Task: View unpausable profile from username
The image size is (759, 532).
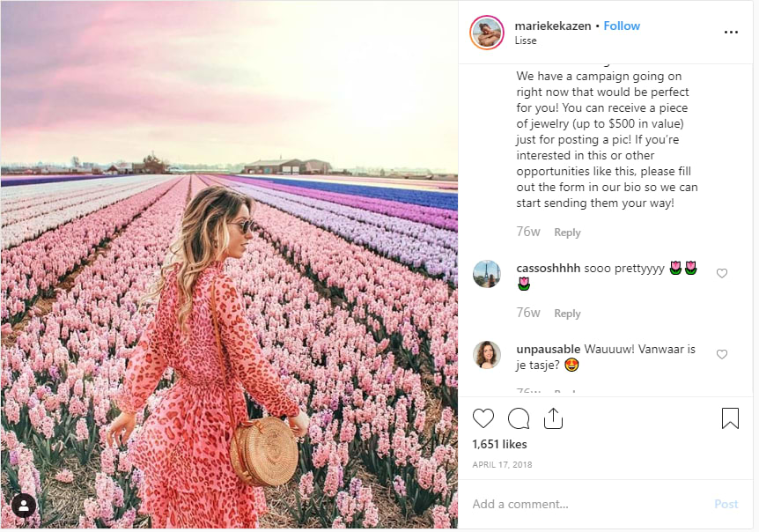Action: 548,349
